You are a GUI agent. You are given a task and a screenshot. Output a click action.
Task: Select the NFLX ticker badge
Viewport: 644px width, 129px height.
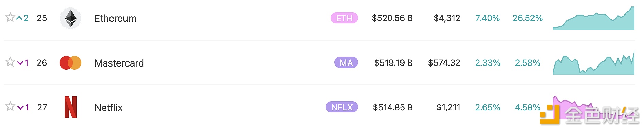click(342, 107)
